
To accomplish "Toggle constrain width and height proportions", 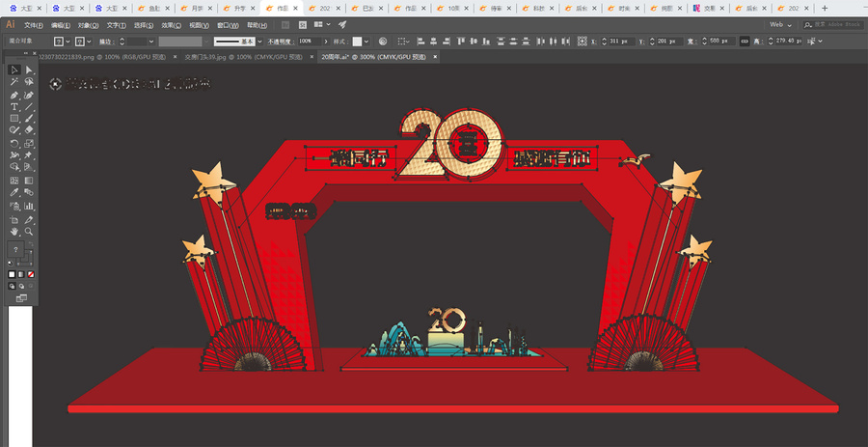I will [745, 41].
